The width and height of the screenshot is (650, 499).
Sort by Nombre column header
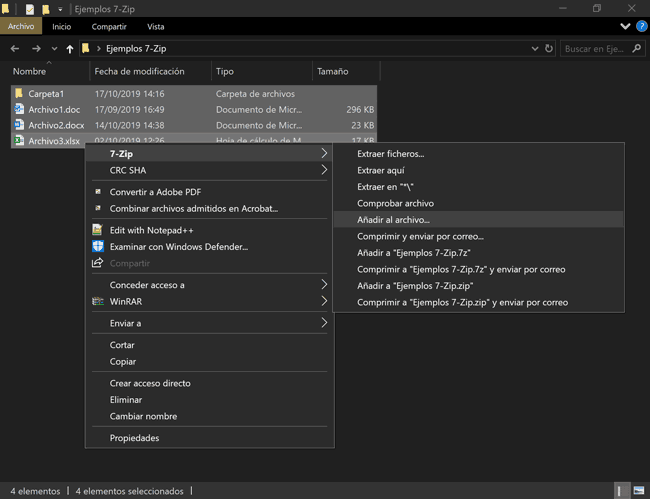click(29, 71)
